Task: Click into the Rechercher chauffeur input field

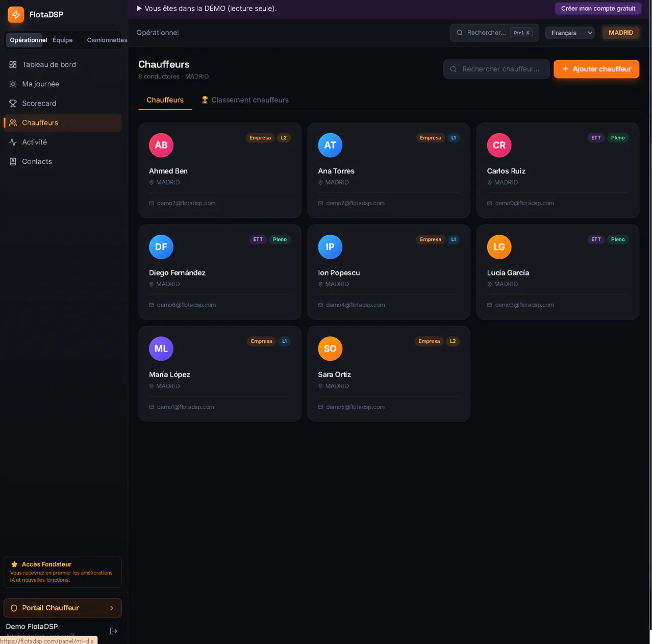Action: [x=496, y=69]
